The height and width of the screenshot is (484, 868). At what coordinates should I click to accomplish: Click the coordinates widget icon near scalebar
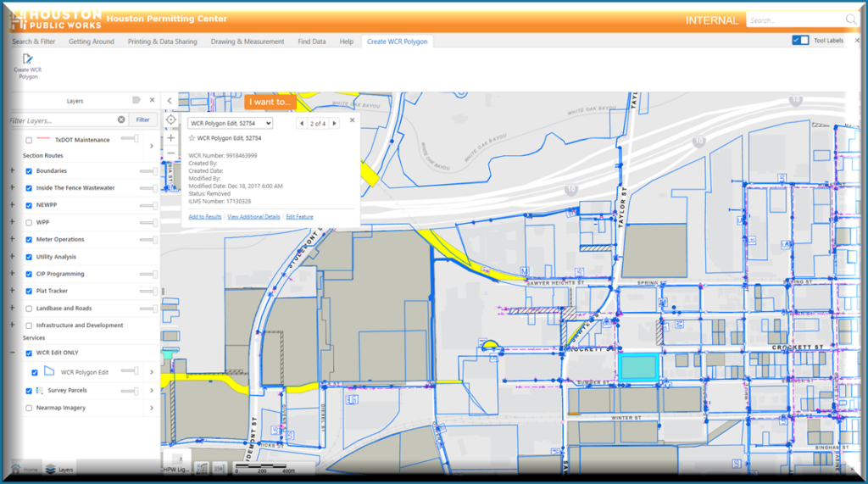pyautogui.click(x=202, y=469)
